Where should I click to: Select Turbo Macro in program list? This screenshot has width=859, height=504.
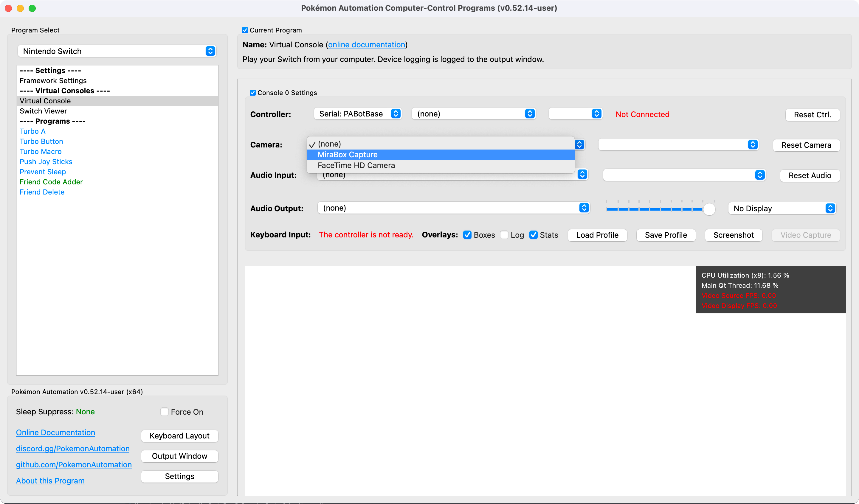click(x=41, y=151)
